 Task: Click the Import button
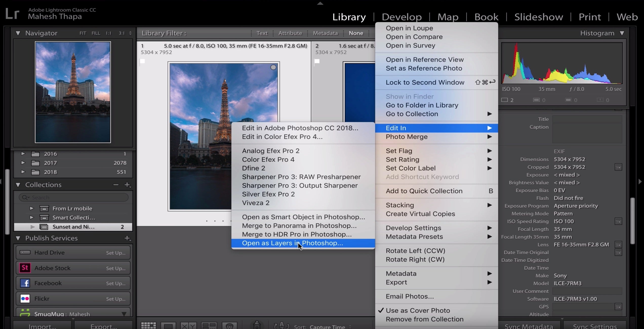(42, 325)
